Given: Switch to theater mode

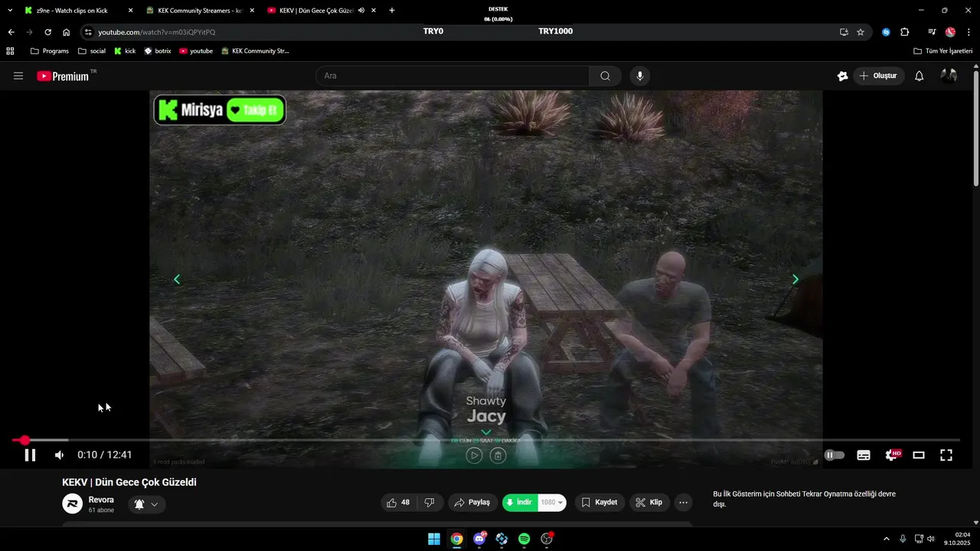Looking at the screenshot, I should pos(919,455).
